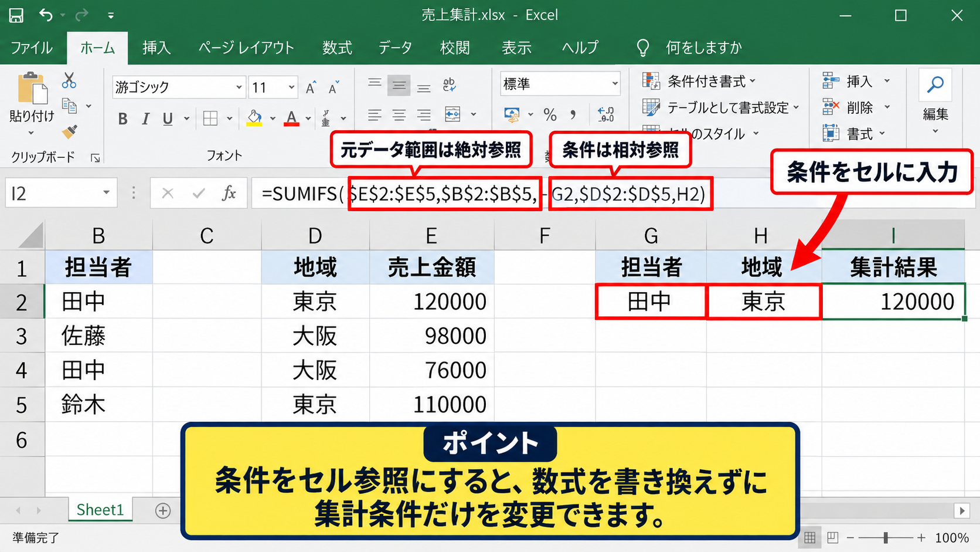Adjust the zoom slider handle
Screen dimensions: 980x552
click(886, 537)
